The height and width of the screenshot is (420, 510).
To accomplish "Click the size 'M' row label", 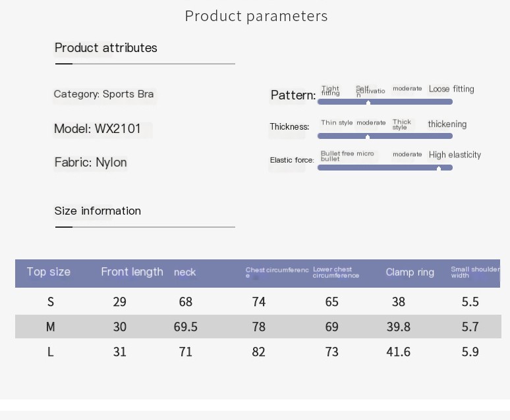I will [51, 327].
